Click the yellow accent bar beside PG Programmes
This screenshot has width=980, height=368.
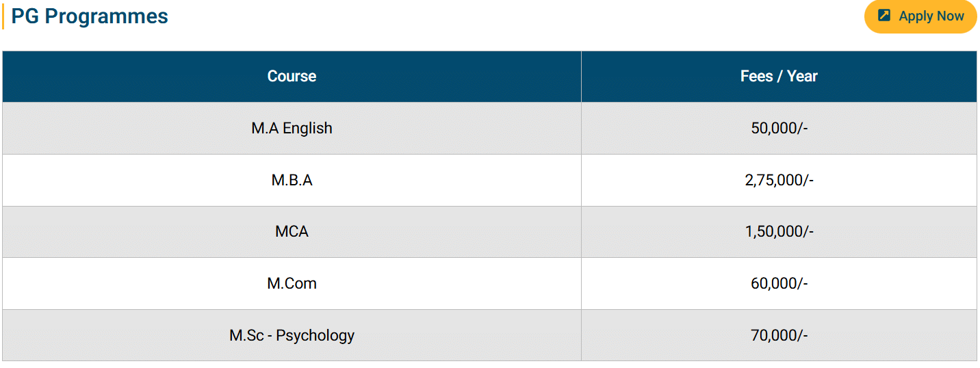(3, 16)
